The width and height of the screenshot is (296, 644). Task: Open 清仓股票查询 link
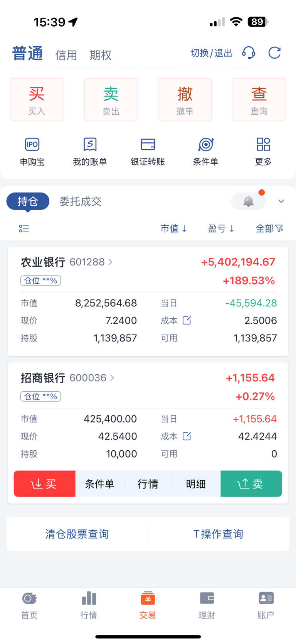77,534
